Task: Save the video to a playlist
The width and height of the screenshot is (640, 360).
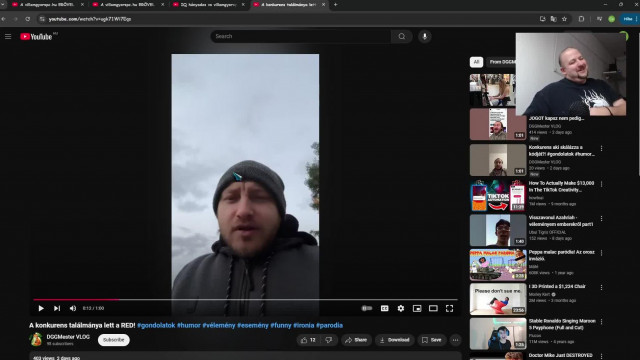Action: tap(431, 340)
